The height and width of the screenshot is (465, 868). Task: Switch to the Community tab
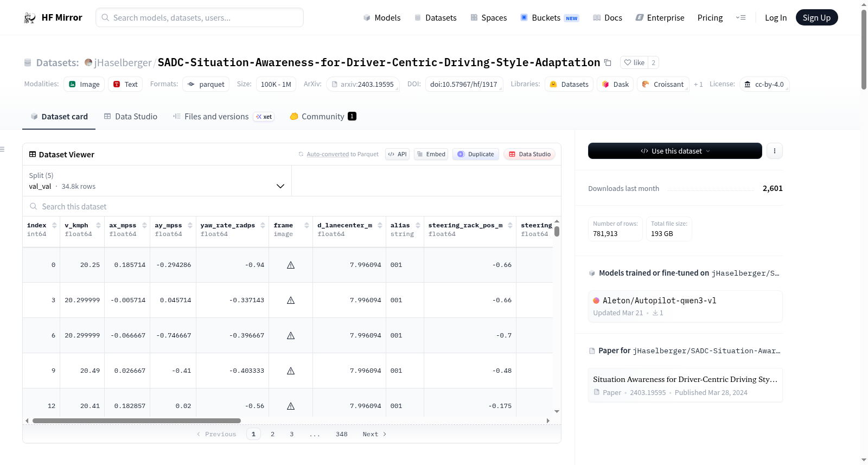[323, 116]
